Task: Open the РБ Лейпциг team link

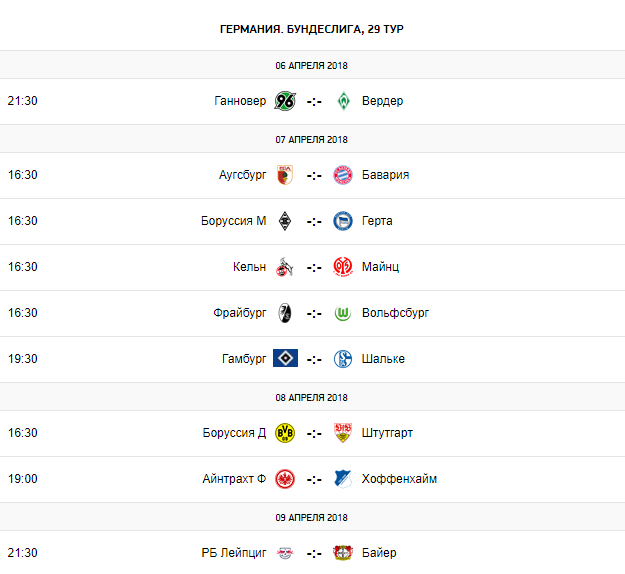Action: tap(234, 553)
